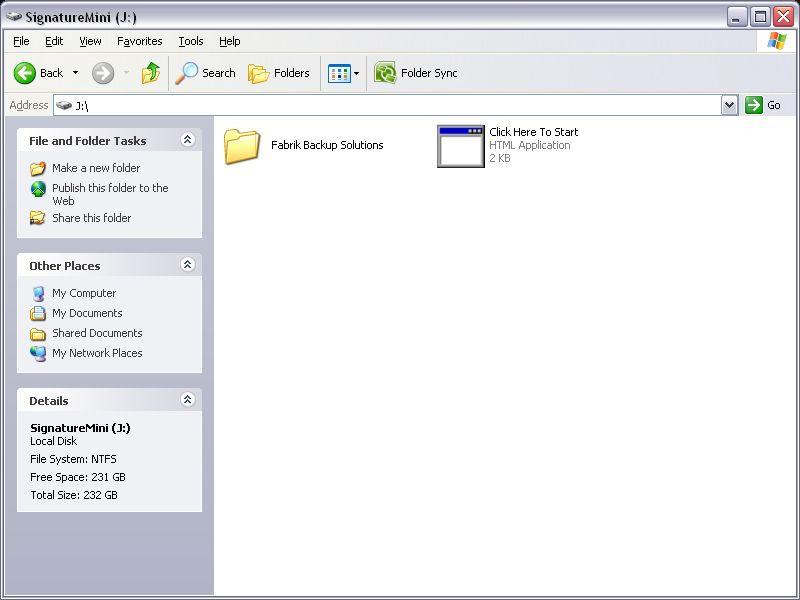The image size is (800, 600).
Task: Click inside the Address bar field
Action: pyautogui.click(x=388, y=106)
